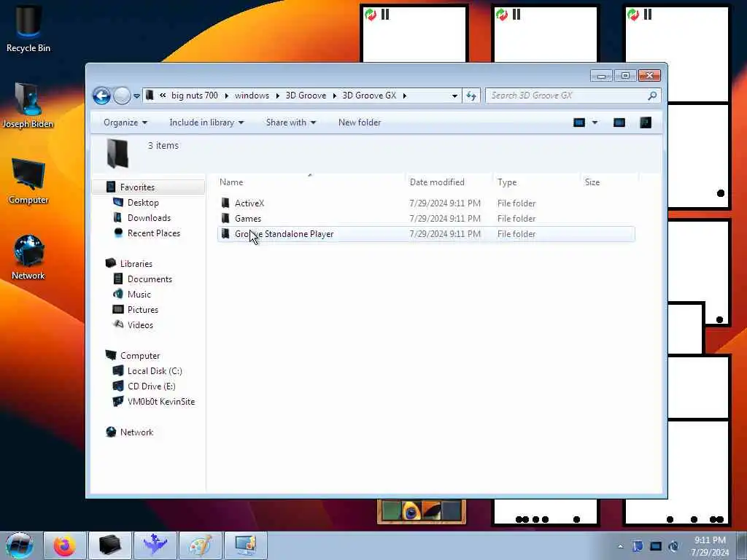Click the Games folder icon
Image resolution: width=747 pixels, height=560 pixels.
pyautogui.click(x=225, y=218)
